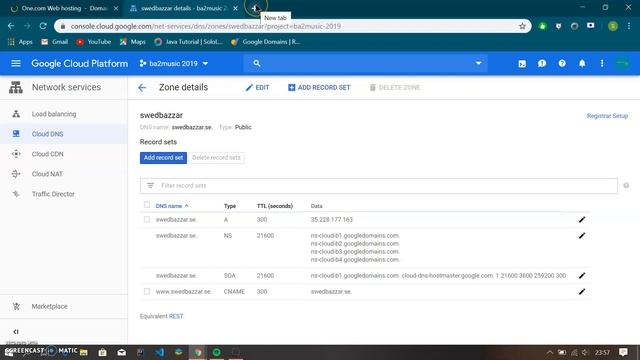This screenshot has height=360, width=640.
Task: Open the Google Cloud navigation hamburger menu
Action: (x=16, y=63)
